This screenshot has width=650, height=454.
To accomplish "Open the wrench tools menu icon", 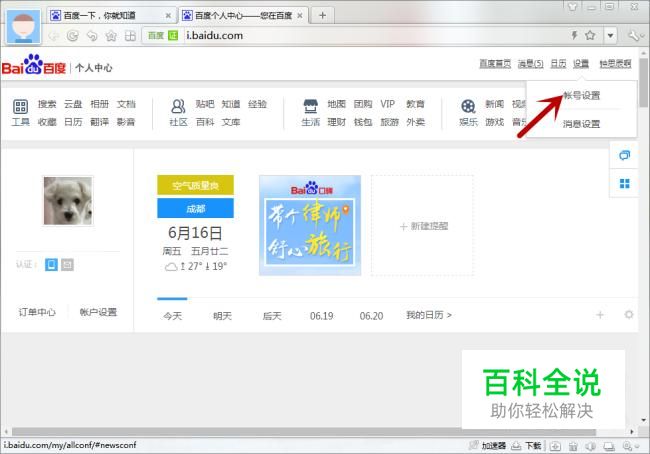I will [x=634, y=36].
